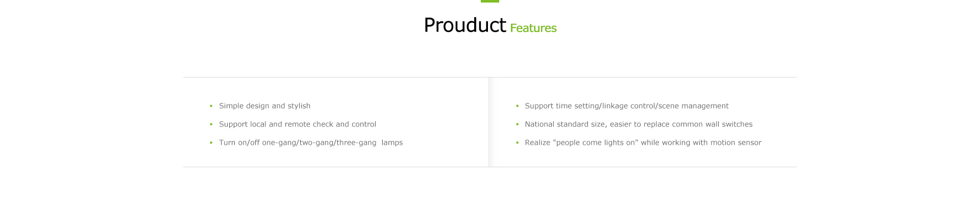
Task: Click green bullet before 'National standard size'
Action: (x=517, y=124)
